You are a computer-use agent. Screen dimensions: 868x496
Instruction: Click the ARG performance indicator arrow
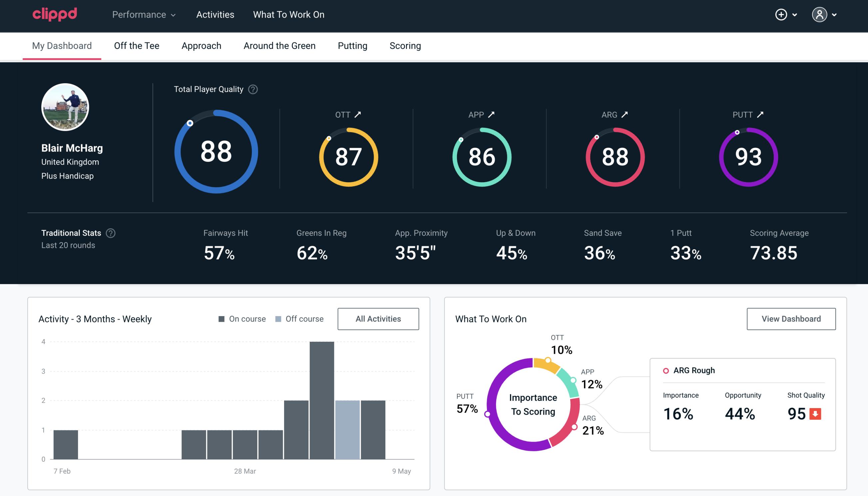click(x=626, y=115)
